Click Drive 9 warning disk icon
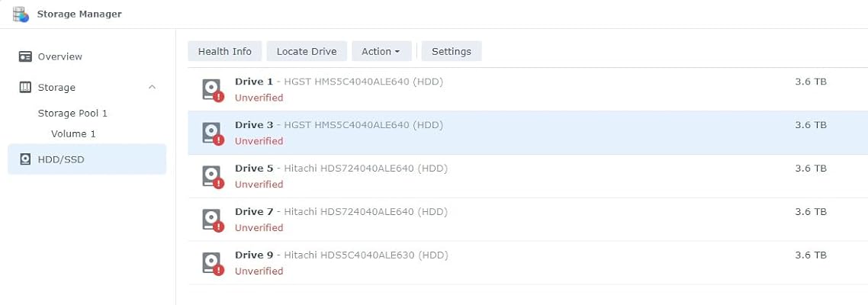868x305 pixels. 212,264
